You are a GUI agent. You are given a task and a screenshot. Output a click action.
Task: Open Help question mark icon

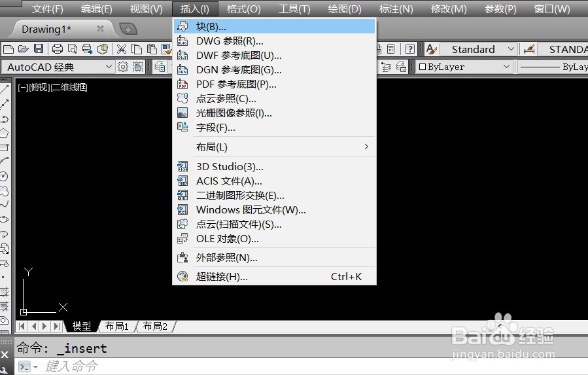(410, 49)
